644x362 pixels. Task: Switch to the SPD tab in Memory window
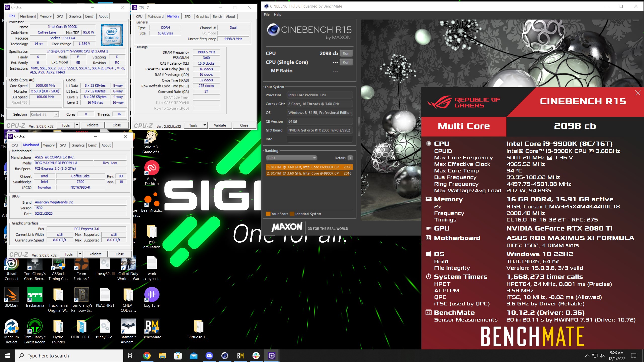187,17
